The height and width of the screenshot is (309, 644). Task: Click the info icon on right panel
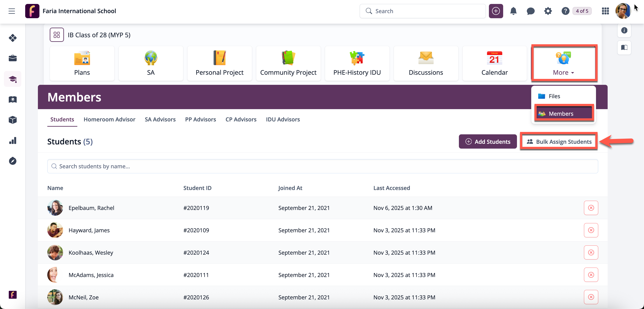[624, 30]
